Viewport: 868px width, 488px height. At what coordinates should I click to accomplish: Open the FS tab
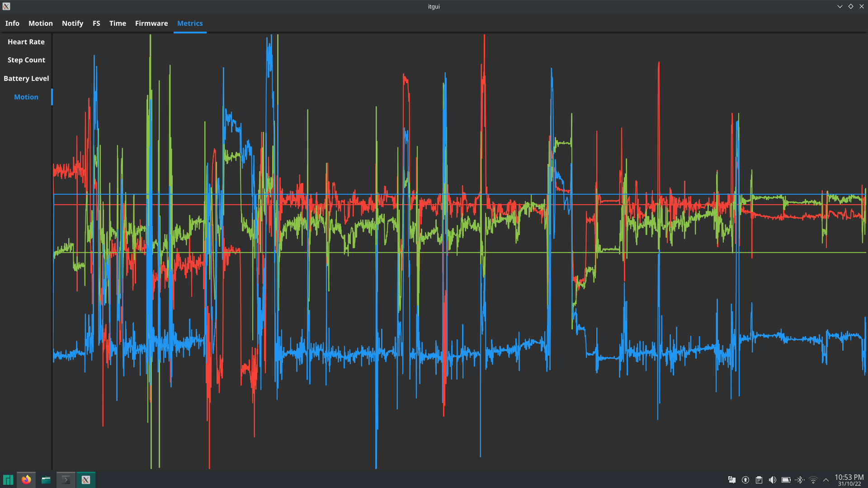coord(96,23)
